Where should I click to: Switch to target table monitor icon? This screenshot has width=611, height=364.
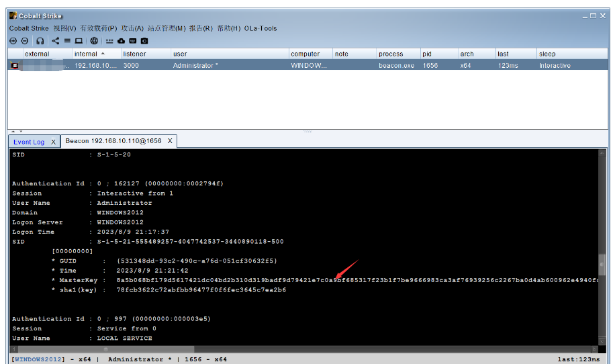[79, 41]
